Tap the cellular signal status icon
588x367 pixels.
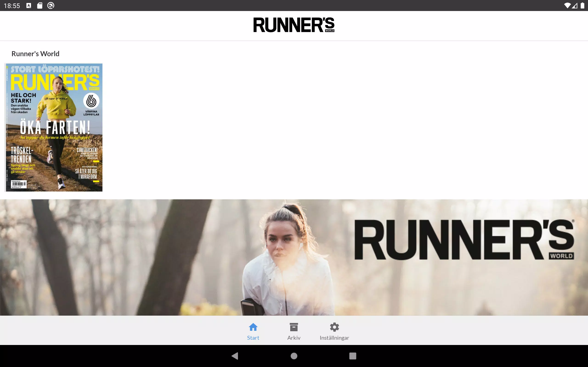tap(575, 6)
